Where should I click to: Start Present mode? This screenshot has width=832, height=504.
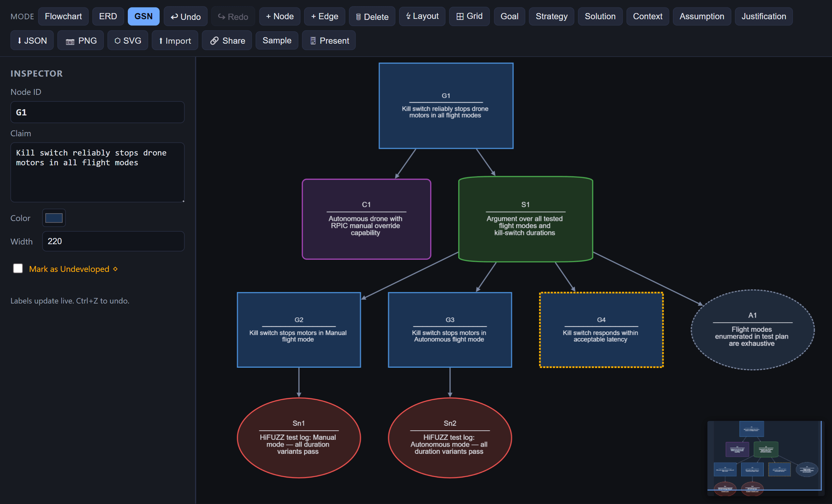(x=329, y=40)
